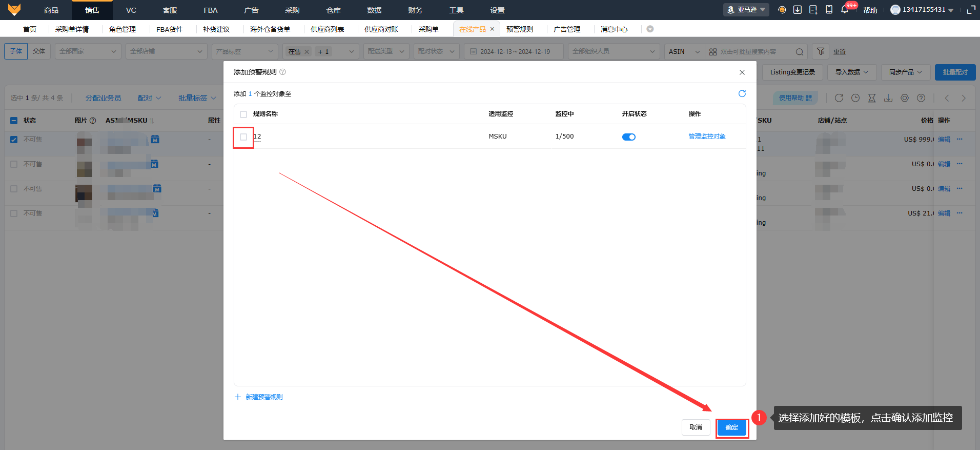The height and width of the screenshot is (450, 980).
Task: Click 新建预警规则 link
Action: click(x=264, y=397)
